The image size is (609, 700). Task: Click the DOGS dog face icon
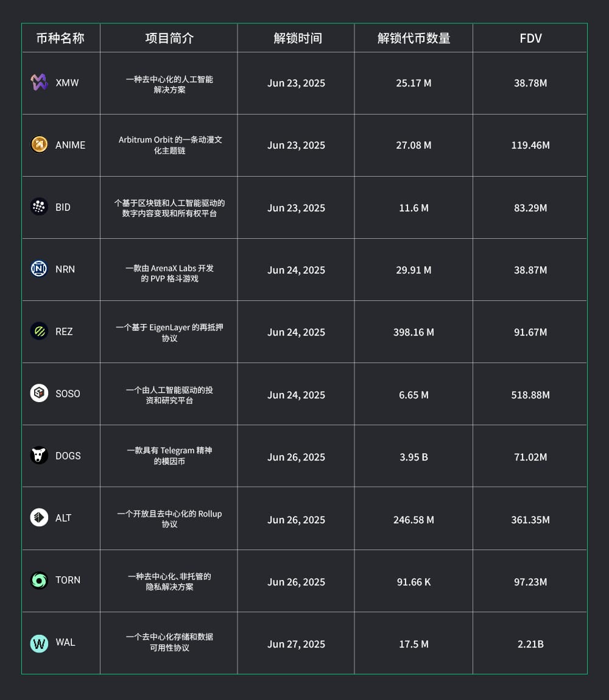[39, 455]
